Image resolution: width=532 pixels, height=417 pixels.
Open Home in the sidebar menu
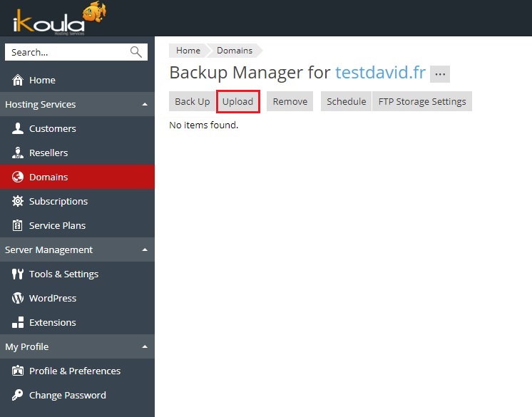tap(77, 80)
